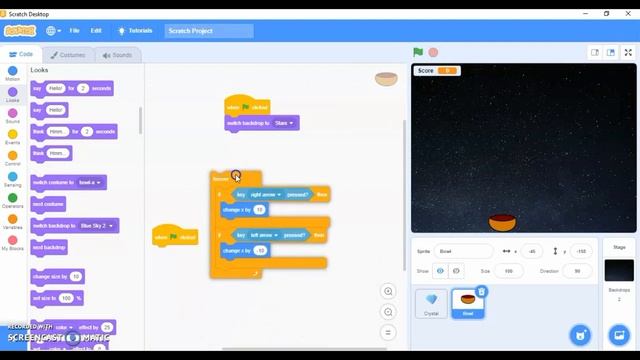Click the block palette vertical scrollbar
This screenshot has width=640, height=360.
140,121
